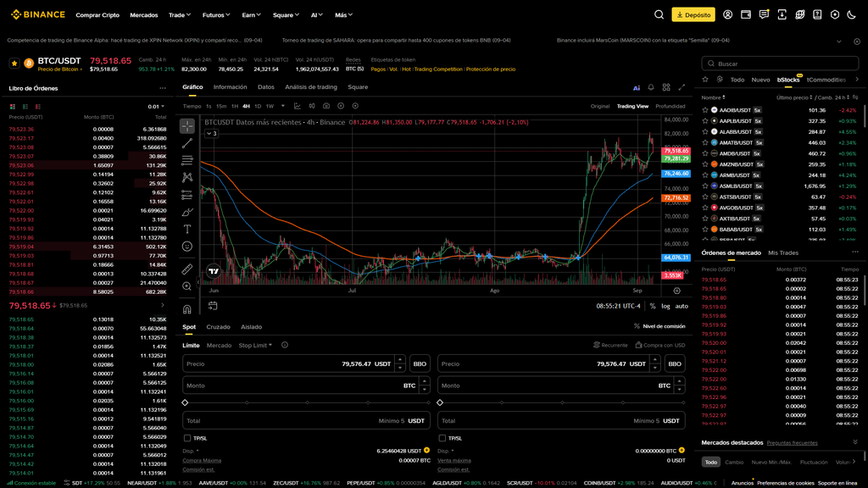Toggle logarithmic scale on chart
This screenshot has width=868, height=488.
[x=665, y=306]
